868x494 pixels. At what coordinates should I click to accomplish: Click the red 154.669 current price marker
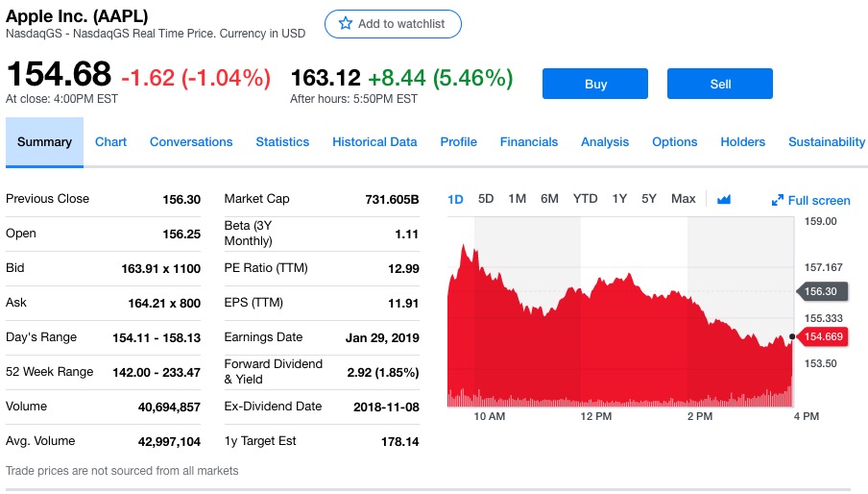tap(822, 336)
